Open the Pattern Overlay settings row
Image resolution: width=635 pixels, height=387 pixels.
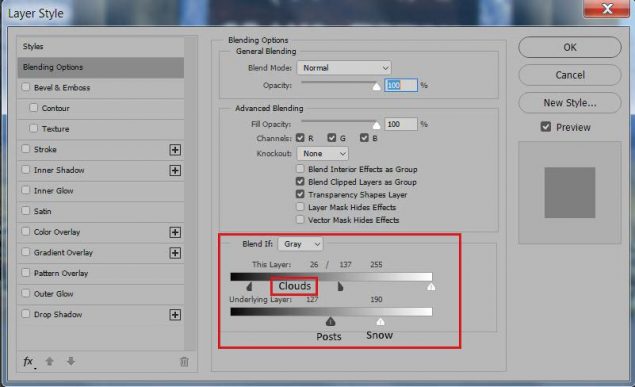(x=100, y=273)
